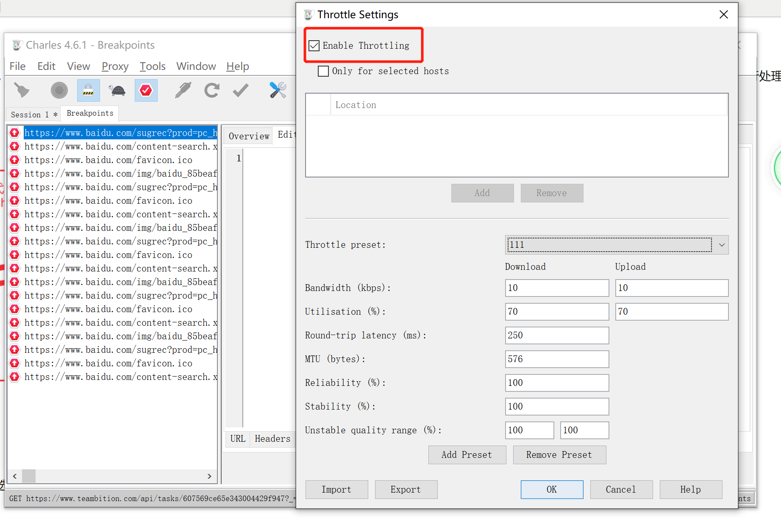Click the Download Utilisation field
This screenshot has height=532, width=781.
[x=557, y=312]
